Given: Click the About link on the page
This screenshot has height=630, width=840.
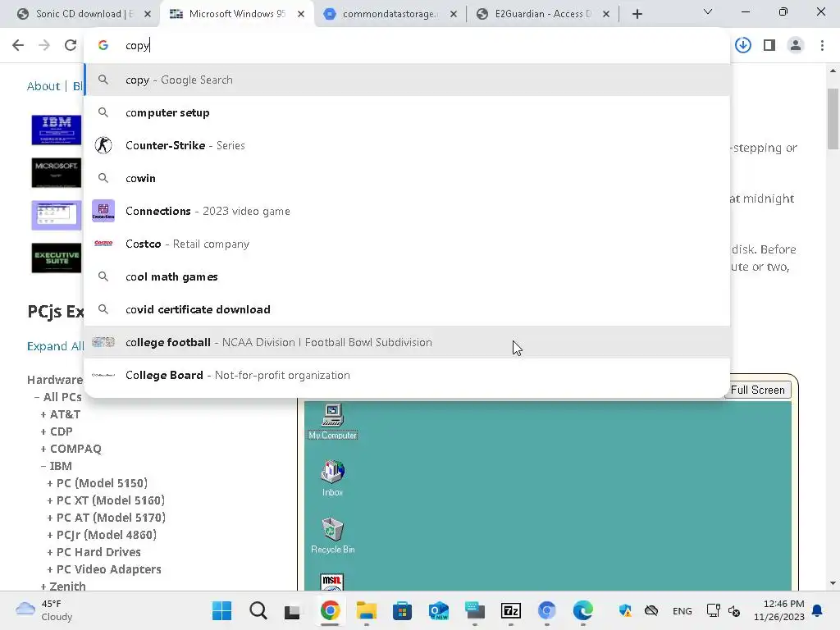Looking at the screenshot, I should click(x=43, y=86).
